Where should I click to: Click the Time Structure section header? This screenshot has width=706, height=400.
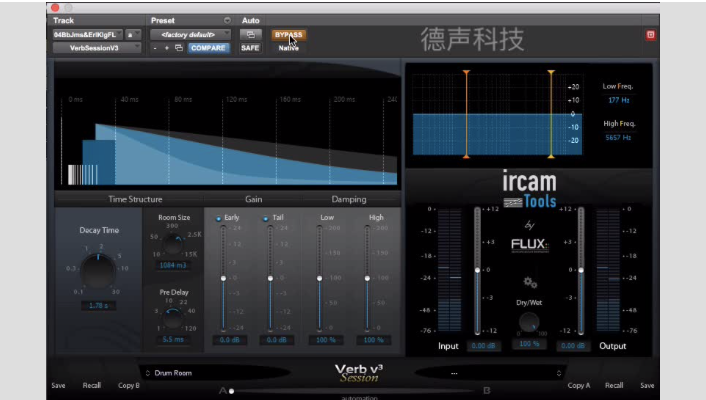tap(135, 199)
